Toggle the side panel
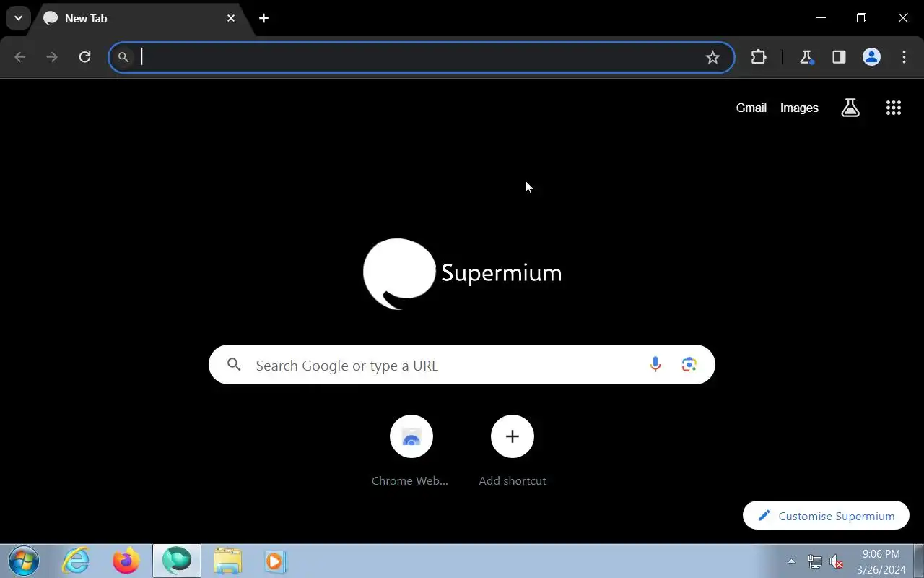The image size is (924, 578). pyautogui.click(x=839, y=57)
